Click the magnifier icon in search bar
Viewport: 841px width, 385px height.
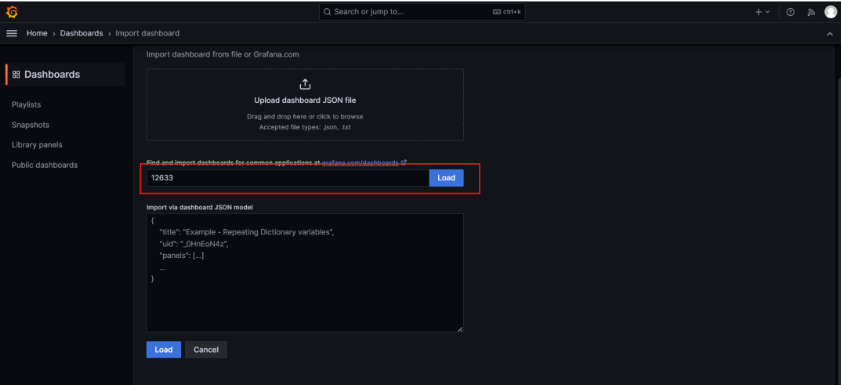point(328,12)
